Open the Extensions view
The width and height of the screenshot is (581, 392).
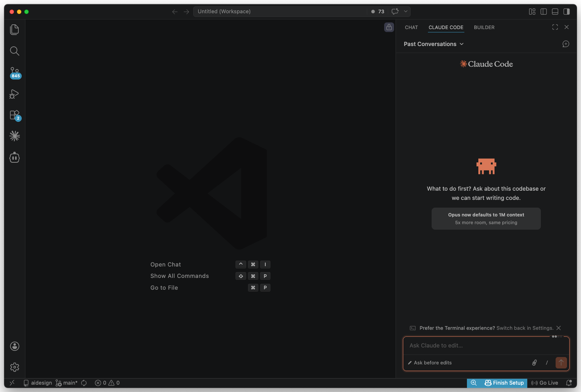[15, 115]
